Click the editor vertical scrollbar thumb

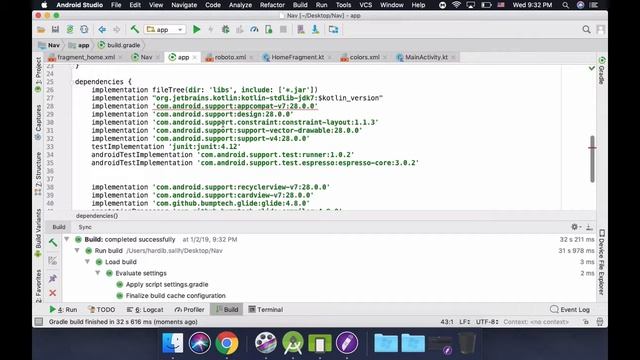click(592, 159)
